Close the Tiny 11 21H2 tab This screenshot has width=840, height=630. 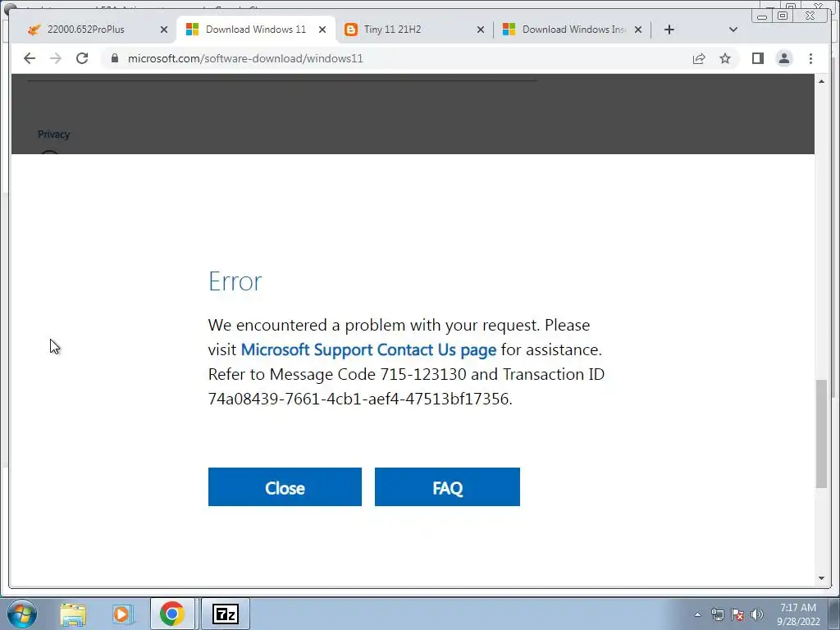coord(481,30)
